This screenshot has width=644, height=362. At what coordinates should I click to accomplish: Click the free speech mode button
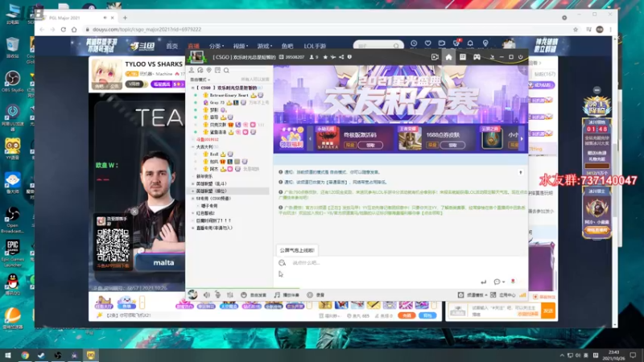point(254,294)
